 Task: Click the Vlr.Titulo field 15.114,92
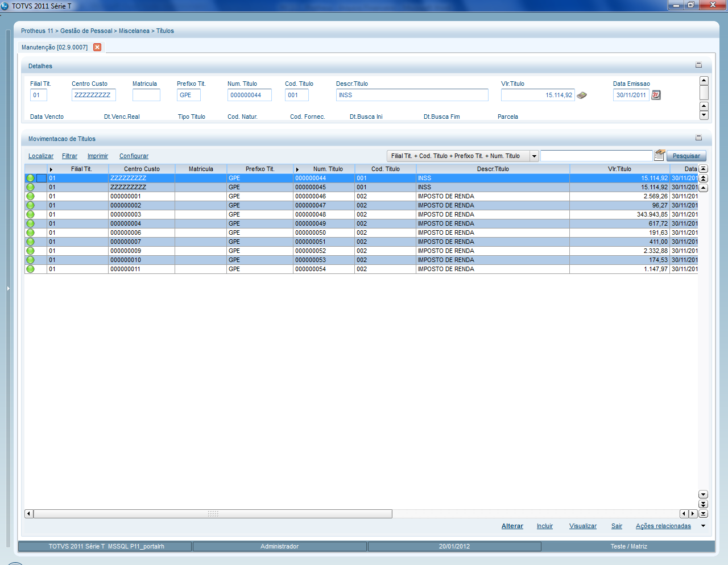pos(538,95)
